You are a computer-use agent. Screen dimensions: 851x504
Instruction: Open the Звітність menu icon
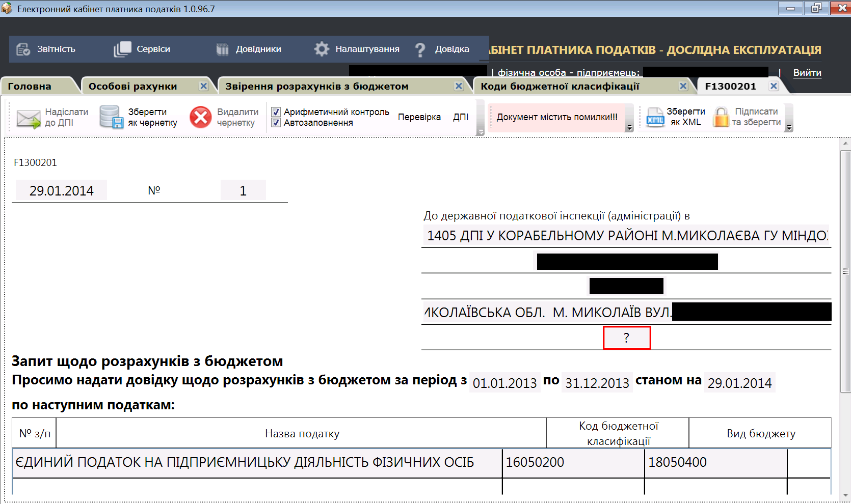pyautogui.click(x=23, y=49)
